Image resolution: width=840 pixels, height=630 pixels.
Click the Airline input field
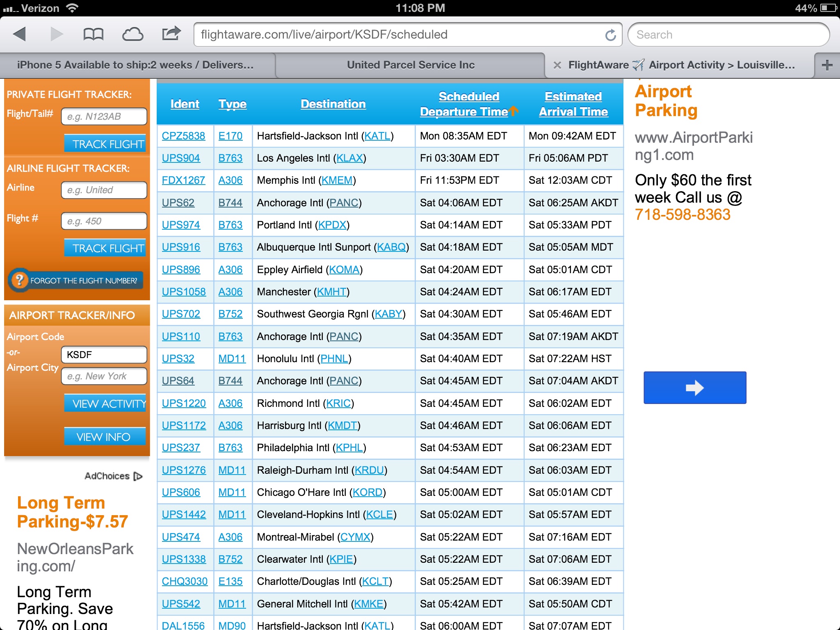coord(104,190)
